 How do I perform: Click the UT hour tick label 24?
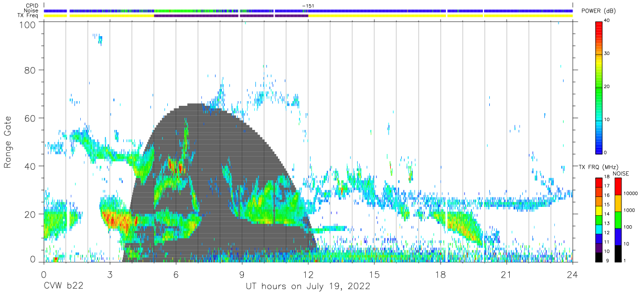click(573, 274)
